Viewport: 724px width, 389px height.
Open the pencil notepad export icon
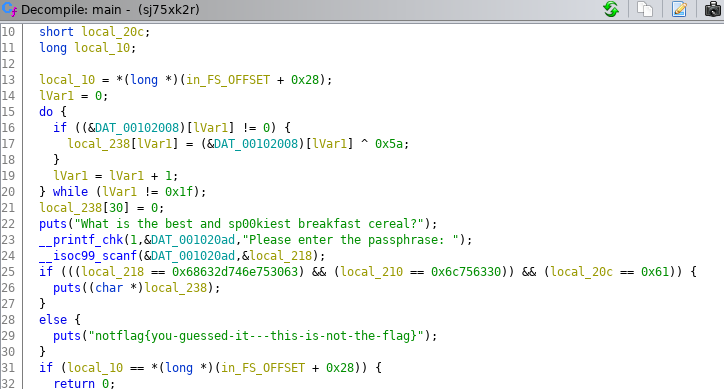coord(679,9)
